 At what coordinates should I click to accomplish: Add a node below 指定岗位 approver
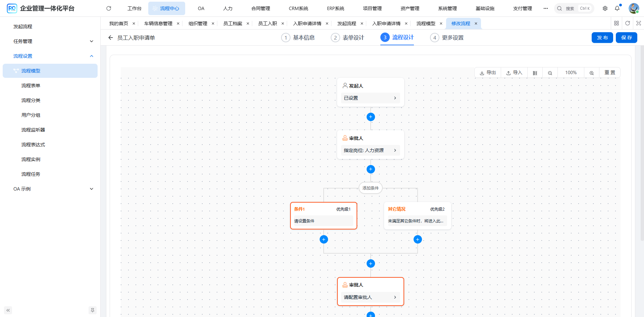click(x=371, y=169)
